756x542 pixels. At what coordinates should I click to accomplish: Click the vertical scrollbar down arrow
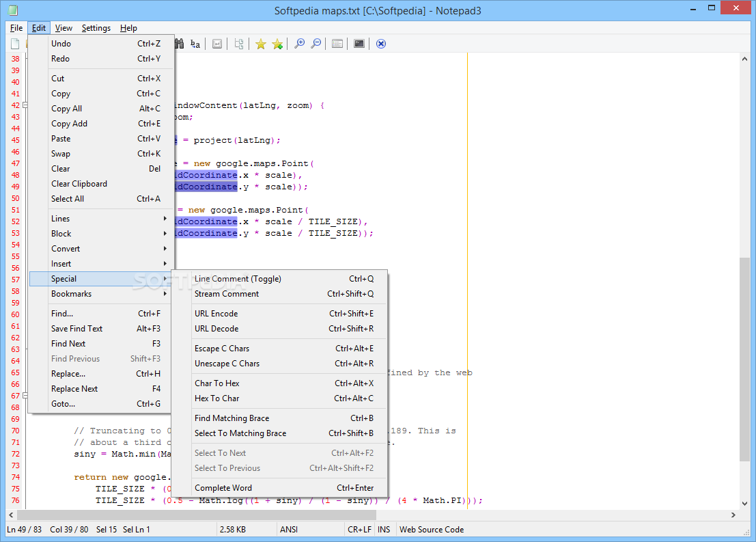[x=744, y=504]
